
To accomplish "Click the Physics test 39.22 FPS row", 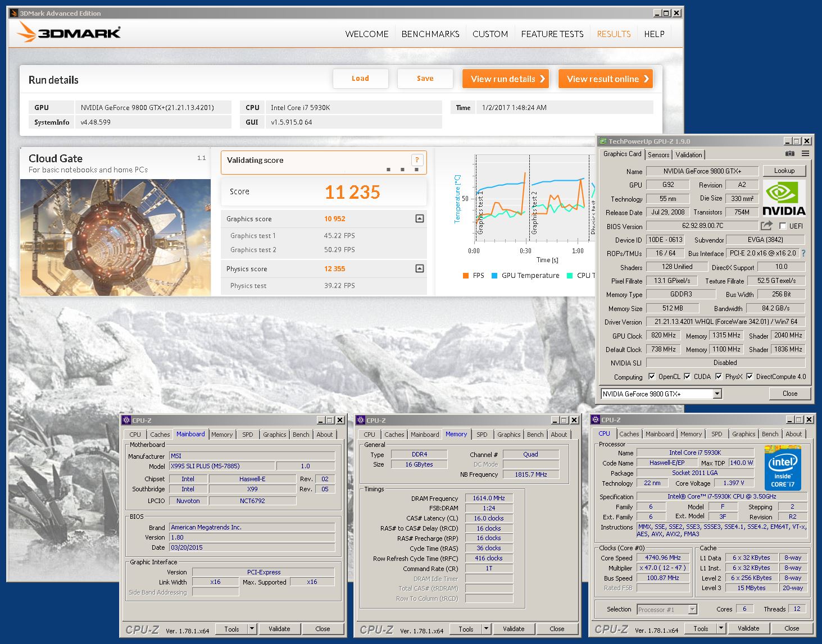I will 324,286.
